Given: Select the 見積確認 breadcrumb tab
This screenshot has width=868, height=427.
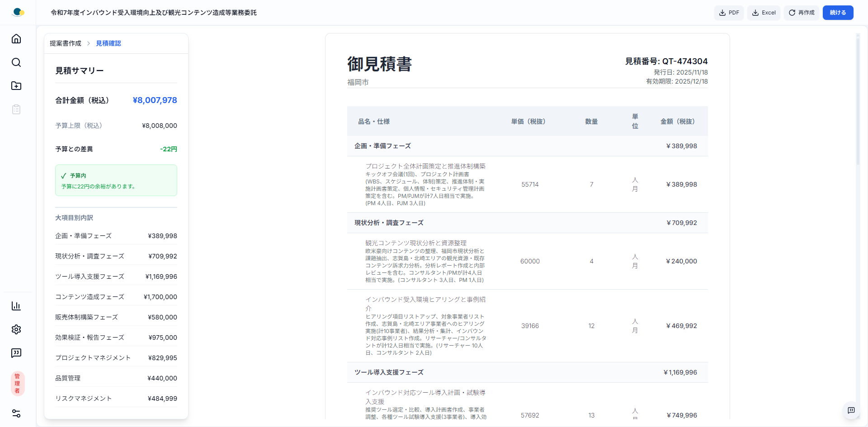Looking at the screenshot, I should [x=108, y=43].
